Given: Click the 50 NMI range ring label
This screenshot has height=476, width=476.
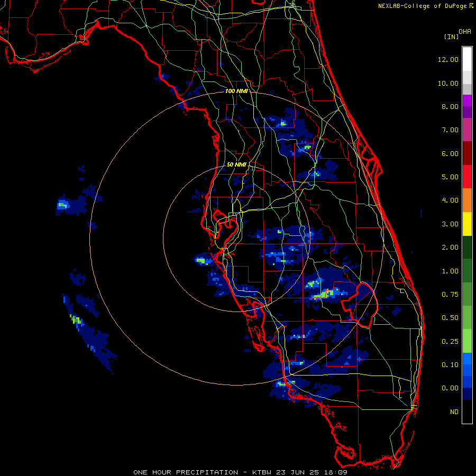Looking at the screenshot, I should [x=236, y=164].
